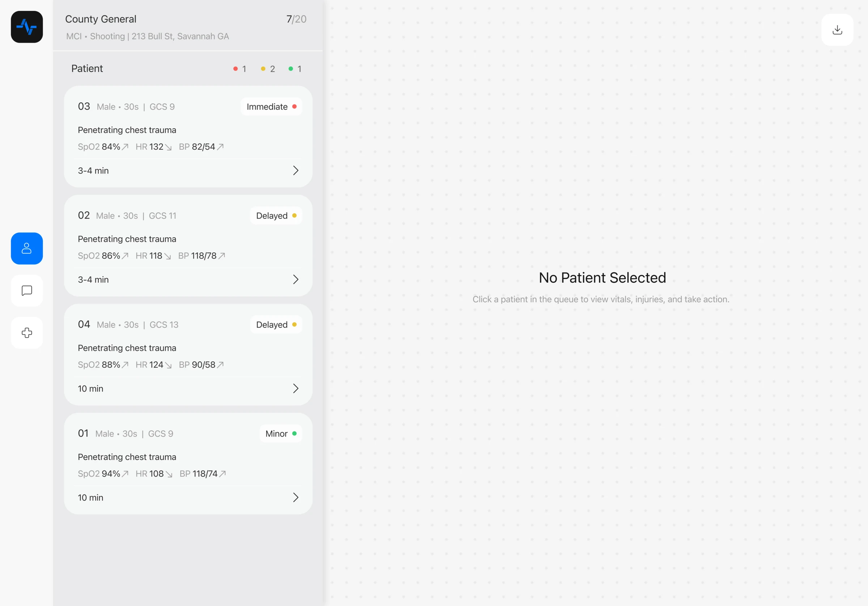Filter by green minor count indicator
The width and height of the screenshot is (868, 606).
pyautogui.click(x=295, y=69)
